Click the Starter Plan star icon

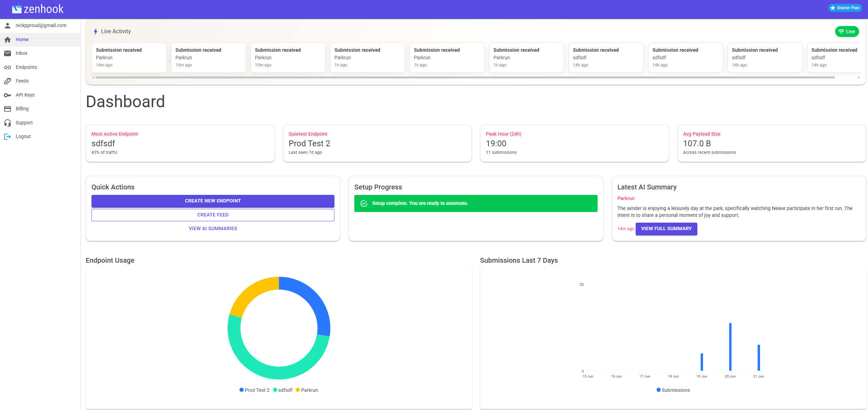[x=833, y=8]
